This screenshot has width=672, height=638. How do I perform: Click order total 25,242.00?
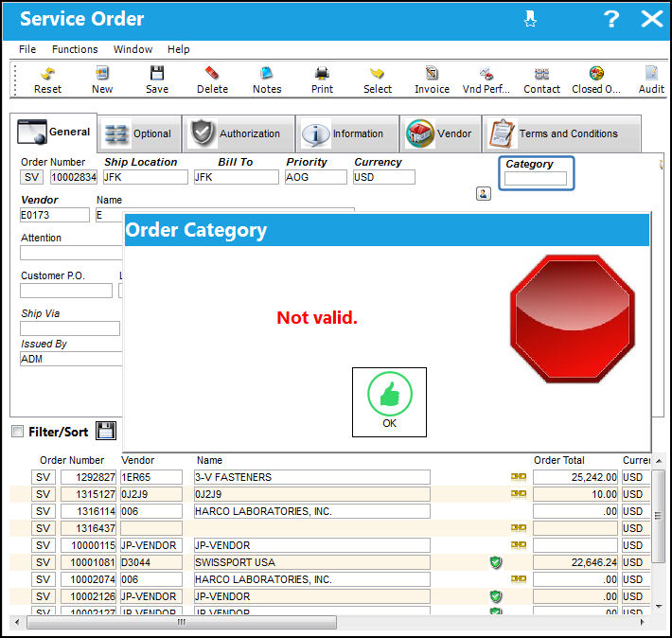(575, 477)
